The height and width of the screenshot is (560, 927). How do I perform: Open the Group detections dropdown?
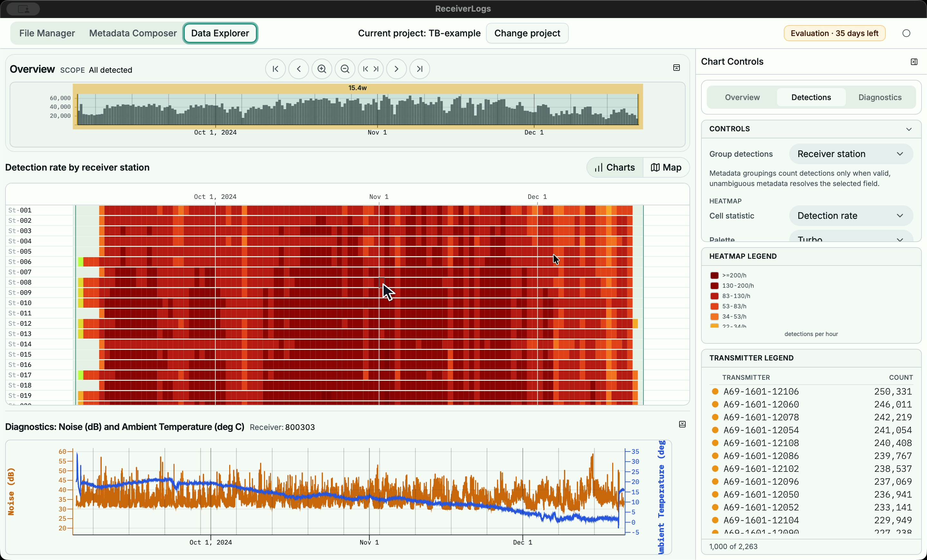851,154
